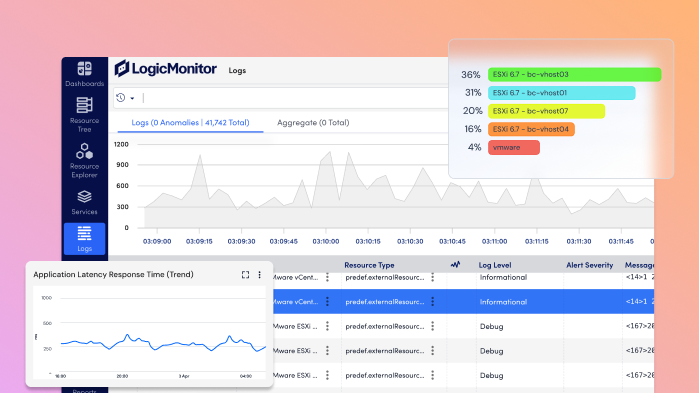699x393 pixels.
Task: Open latency trend widget options menu
Action: [x=259, y=275]
